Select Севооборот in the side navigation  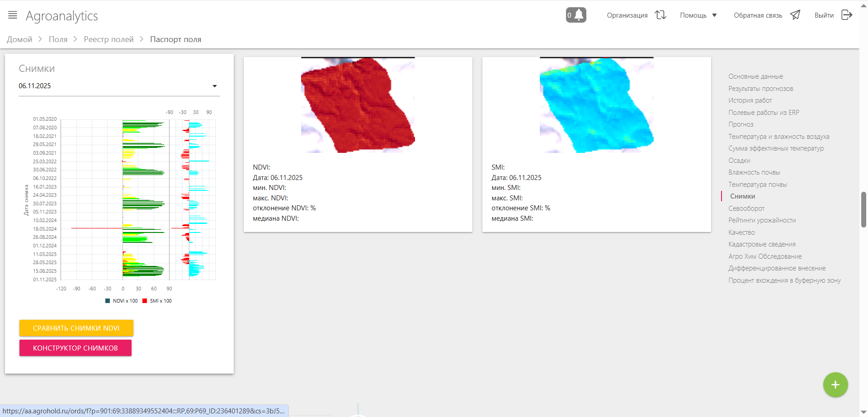tap(746, 208)
